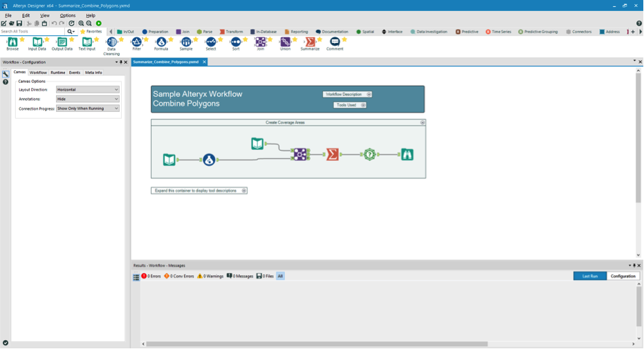
Task: Select the green question mark node
Action: click(369, 154)
